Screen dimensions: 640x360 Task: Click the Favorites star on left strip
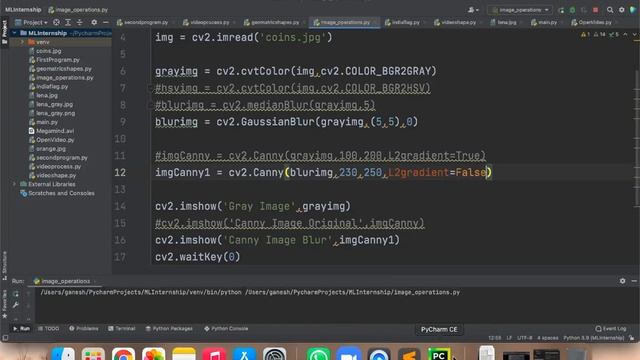4,316
